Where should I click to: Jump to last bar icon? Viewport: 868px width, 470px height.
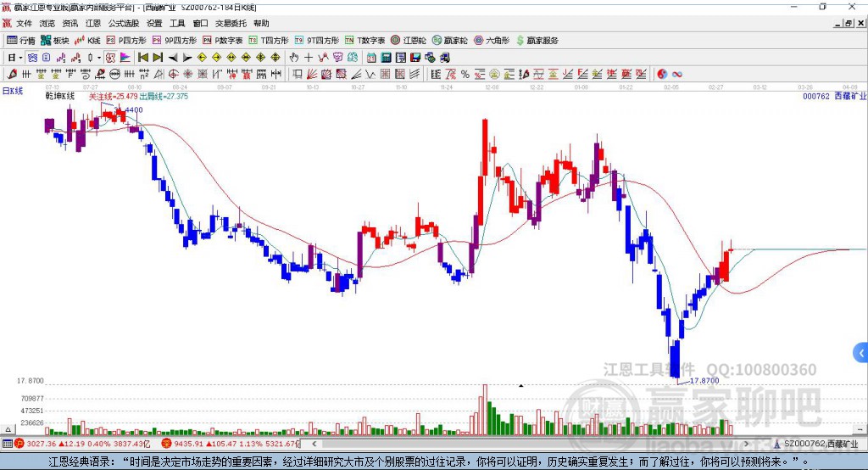click(158, 58)
